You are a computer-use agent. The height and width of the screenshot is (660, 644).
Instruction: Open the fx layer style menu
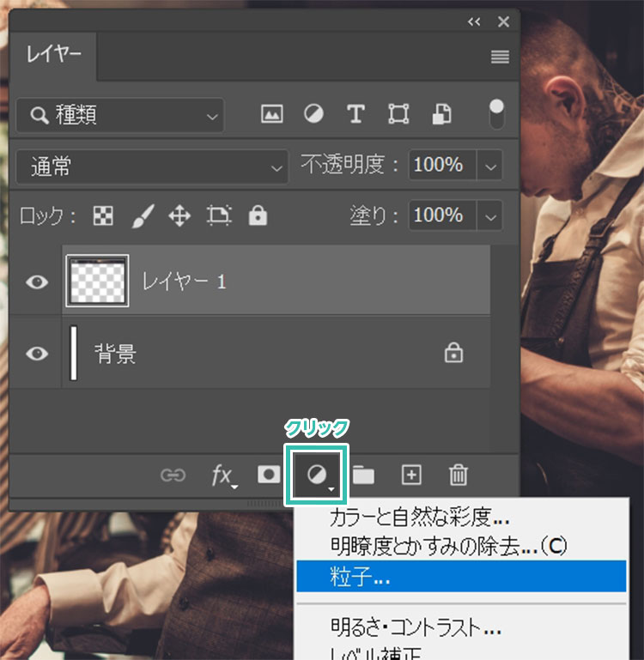click(x=223, y=476)
